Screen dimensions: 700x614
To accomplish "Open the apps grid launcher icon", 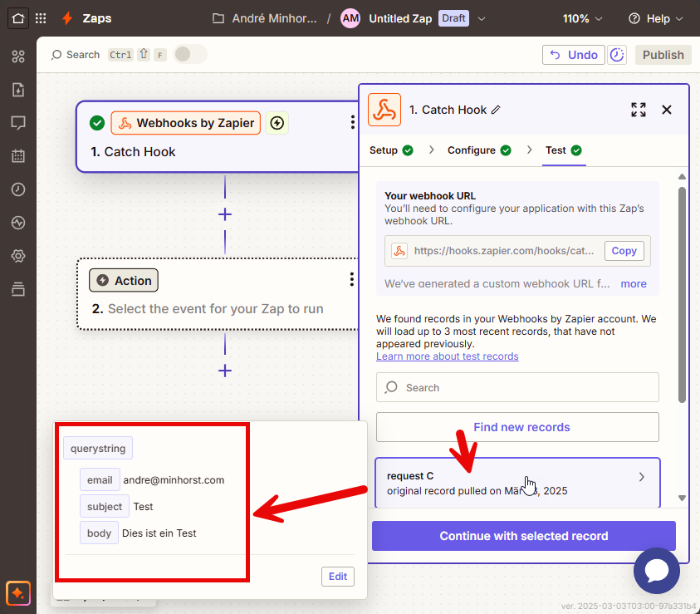I will 41,18.
